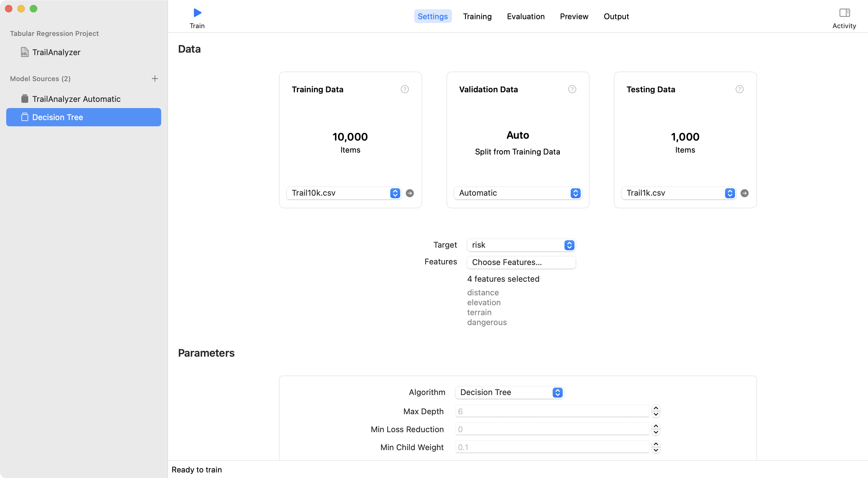
Task: Add a new model source with the plus icon
Action: click(x=155, y=78)
